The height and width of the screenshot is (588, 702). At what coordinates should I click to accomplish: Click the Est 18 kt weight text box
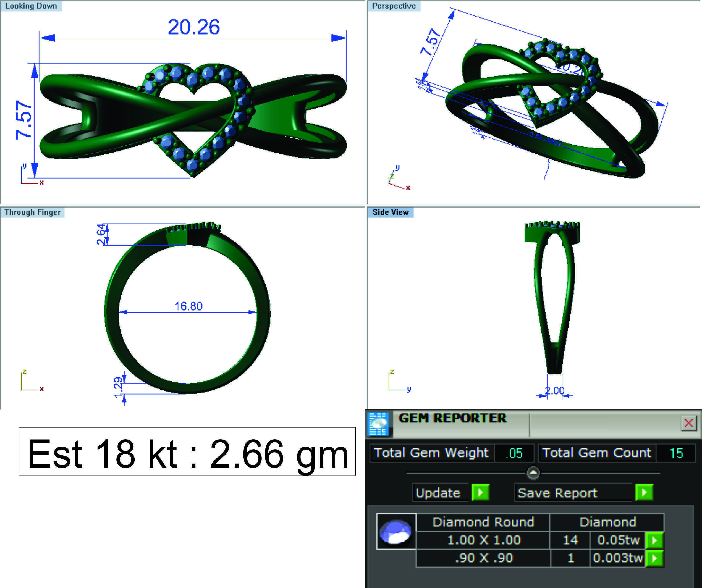pyautogui.click(x=187, y=452)
